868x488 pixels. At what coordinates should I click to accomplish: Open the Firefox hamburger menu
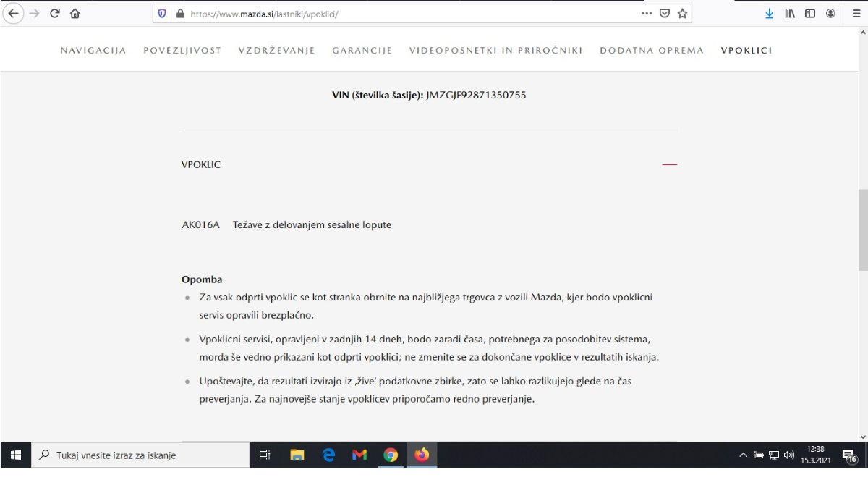[x=856, y=13]
